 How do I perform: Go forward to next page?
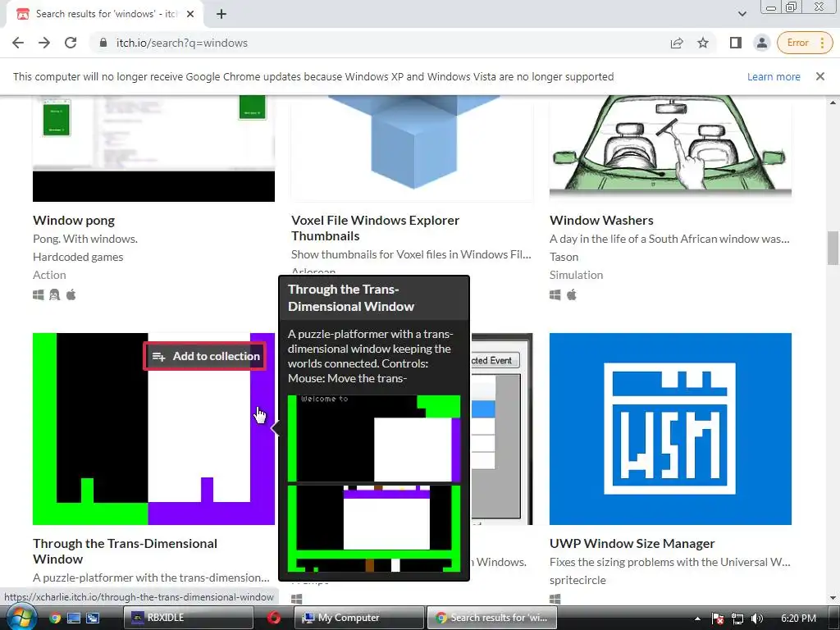(x=44, y=43)
